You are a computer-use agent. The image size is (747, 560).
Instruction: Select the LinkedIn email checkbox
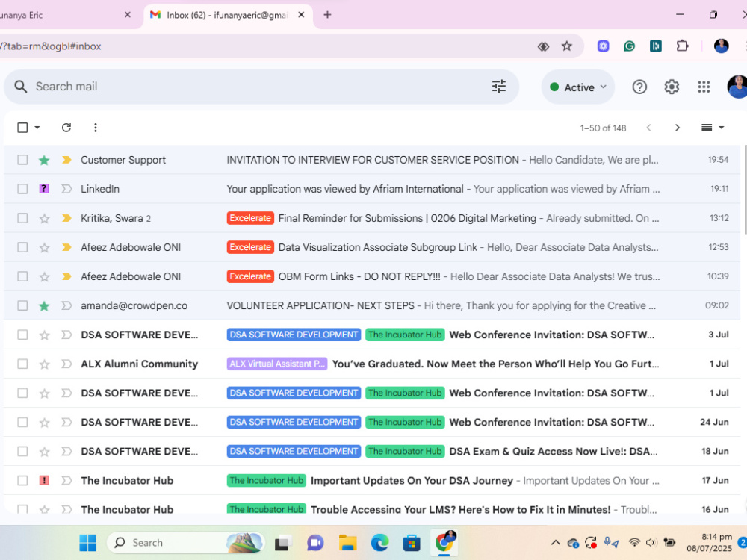pos(22,189)
